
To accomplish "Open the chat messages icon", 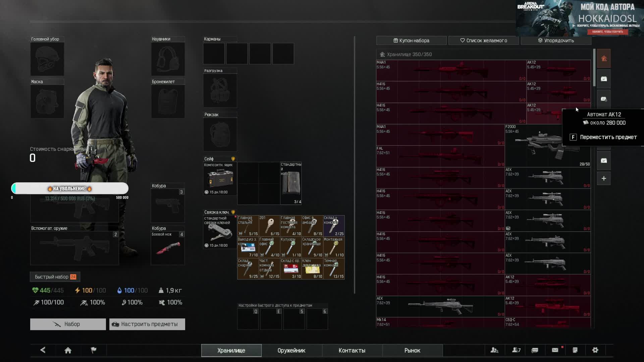I will coord(535,350).
